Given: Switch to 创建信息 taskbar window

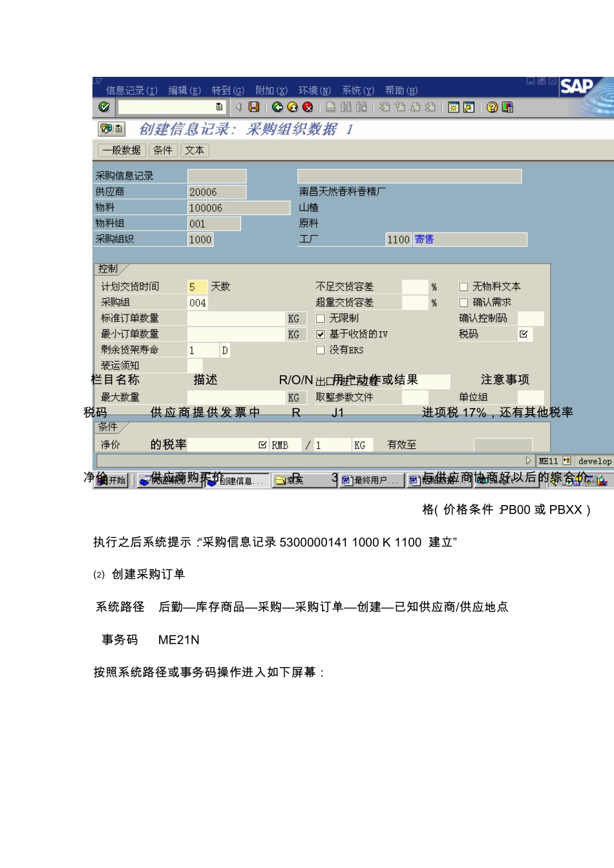Looking at the screenshot, I should (237, 480).
